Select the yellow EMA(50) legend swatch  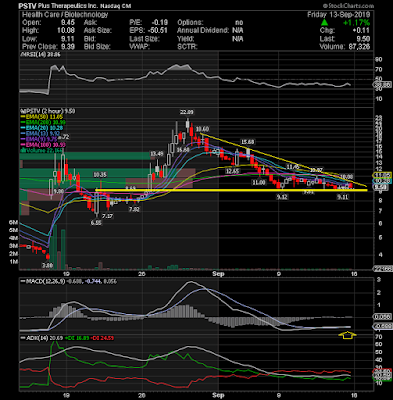[x=23, y=117]
